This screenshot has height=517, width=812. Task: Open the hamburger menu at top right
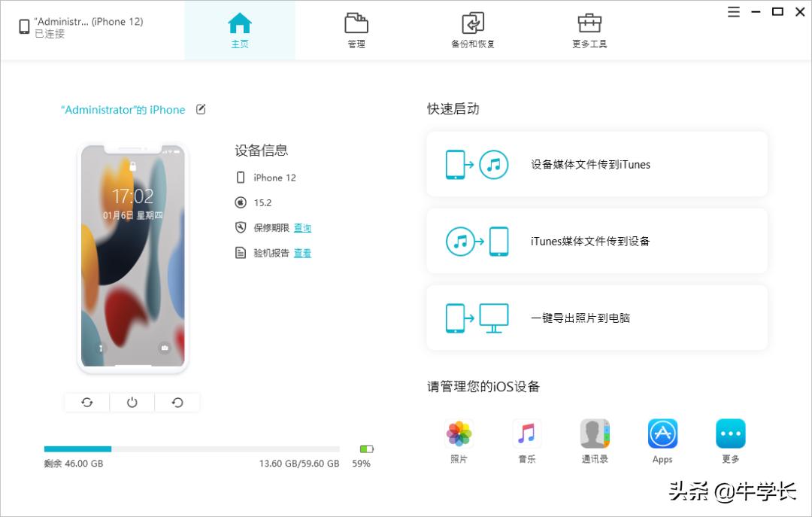[733, 12]
